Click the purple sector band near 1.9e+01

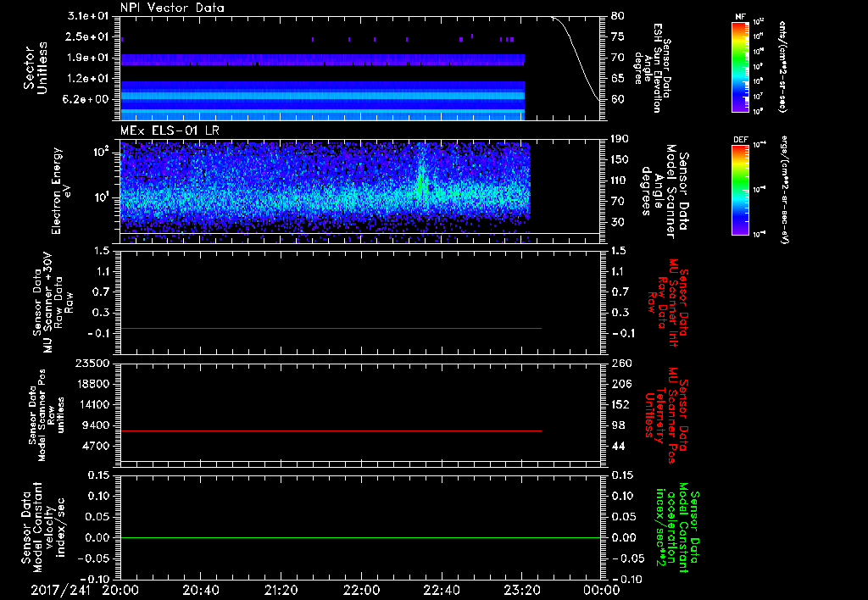pyautogui.click(x=322, y=60)
